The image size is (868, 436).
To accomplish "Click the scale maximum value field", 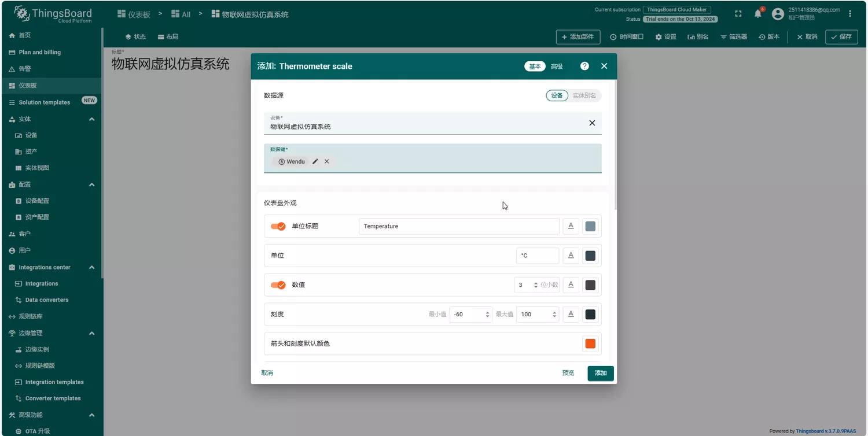I will 532,315.
